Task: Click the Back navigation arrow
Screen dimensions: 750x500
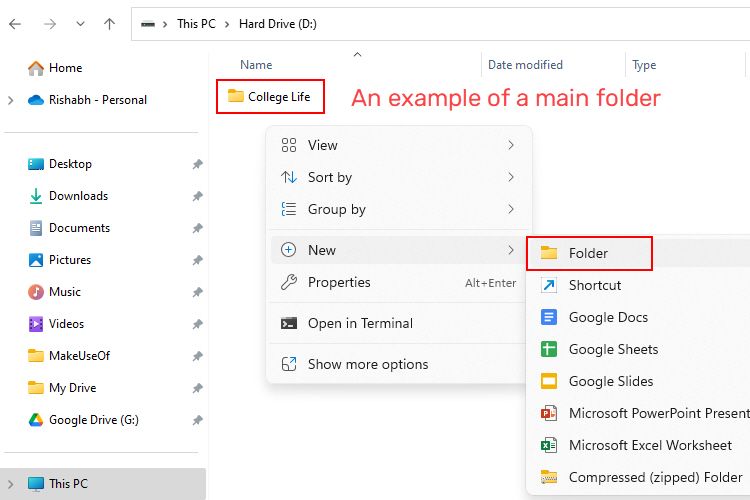Action: (x=15, y=23)
